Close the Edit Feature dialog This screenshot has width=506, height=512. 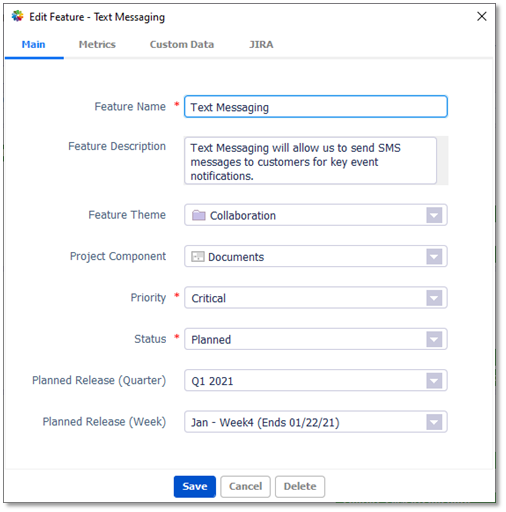tap(481, 16)
